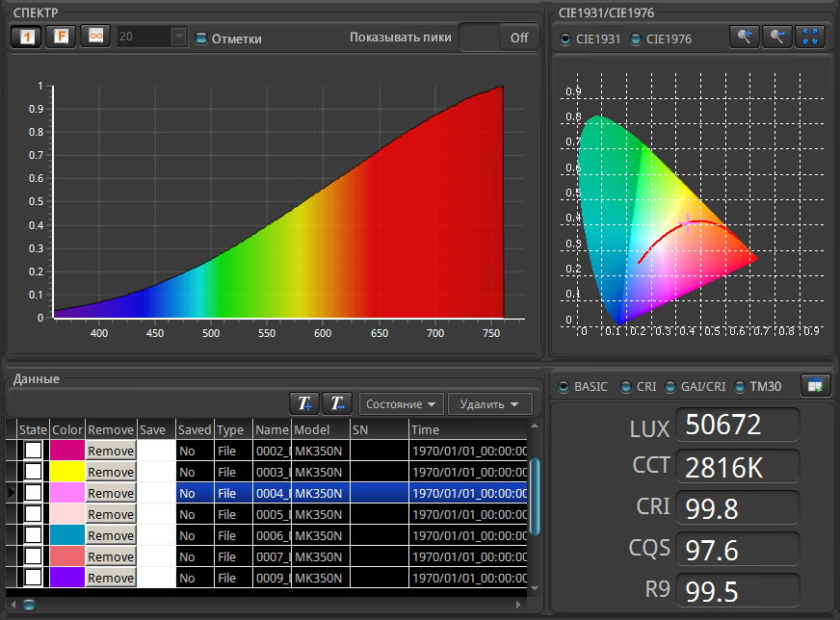Click the Remove button for row 0005
Image resolution: width=840 pixels, height=620 pixels.
coord(111,514)
